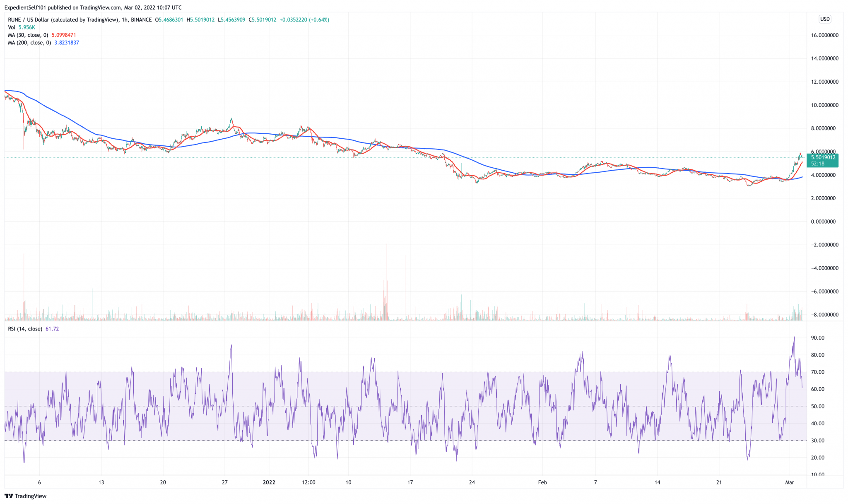Click the 2022 year marker on time axis
Screen dimensions: 848x504
[x=269, y=482]
